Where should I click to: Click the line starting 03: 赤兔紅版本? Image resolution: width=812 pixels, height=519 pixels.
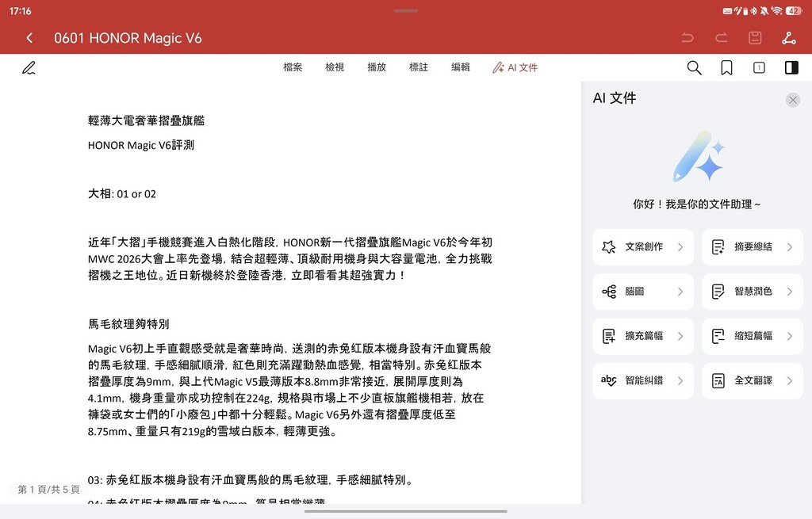(251, 480)
